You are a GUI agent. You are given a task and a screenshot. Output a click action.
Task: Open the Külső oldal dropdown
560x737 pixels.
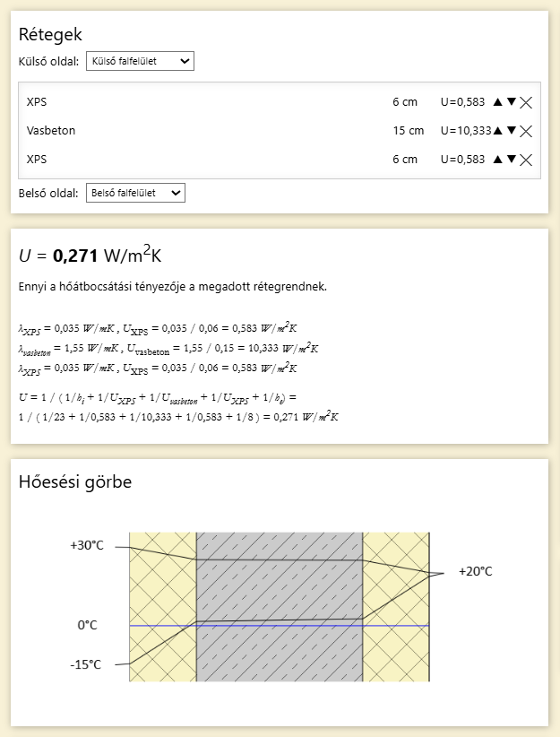pyautogui.click(x=140, y=61)
